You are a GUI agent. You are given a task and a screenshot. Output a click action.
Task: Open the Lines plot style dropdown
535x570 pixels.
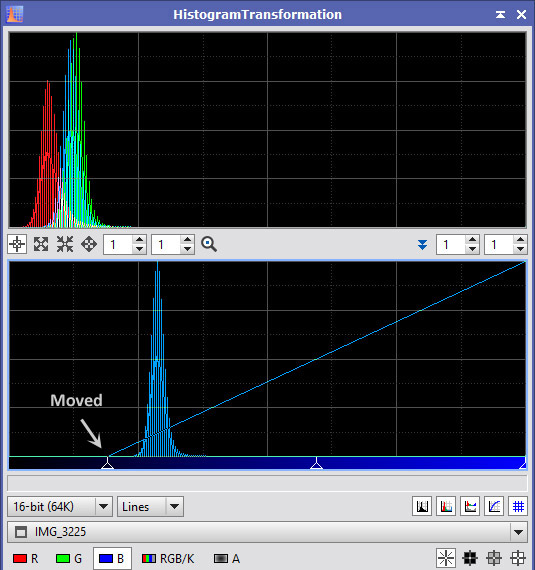(150, 506)
